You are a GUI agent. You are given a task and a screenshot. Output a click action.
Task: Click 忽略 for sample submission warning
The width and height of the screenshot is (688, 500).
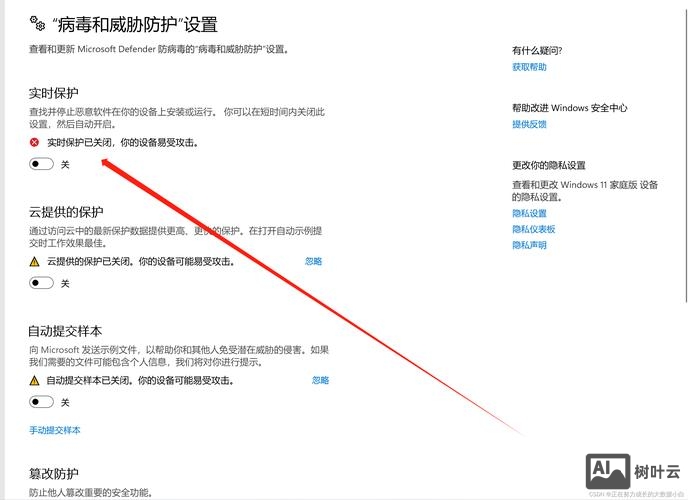320,380
